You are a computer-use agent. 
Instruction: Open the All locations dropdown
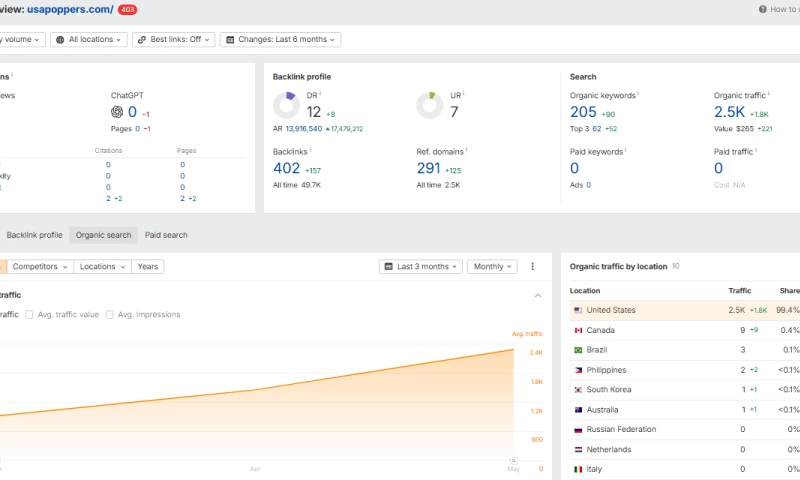point(89,39)
